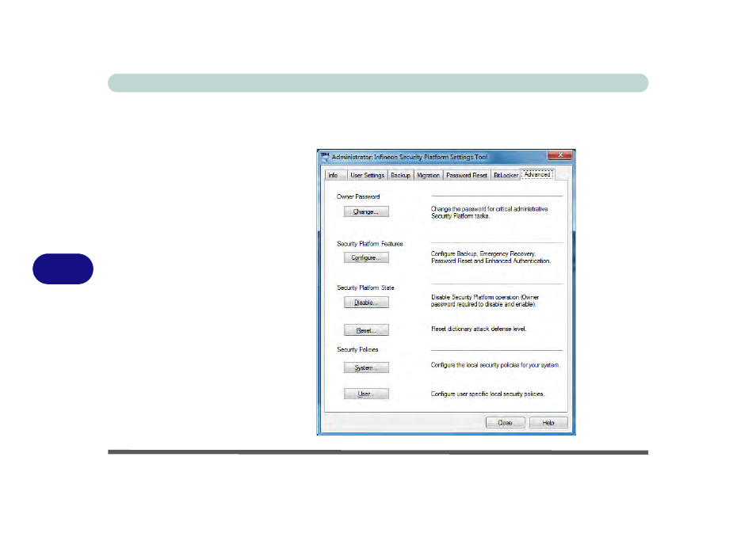Switch to the Info tab

tap(333, 175)
